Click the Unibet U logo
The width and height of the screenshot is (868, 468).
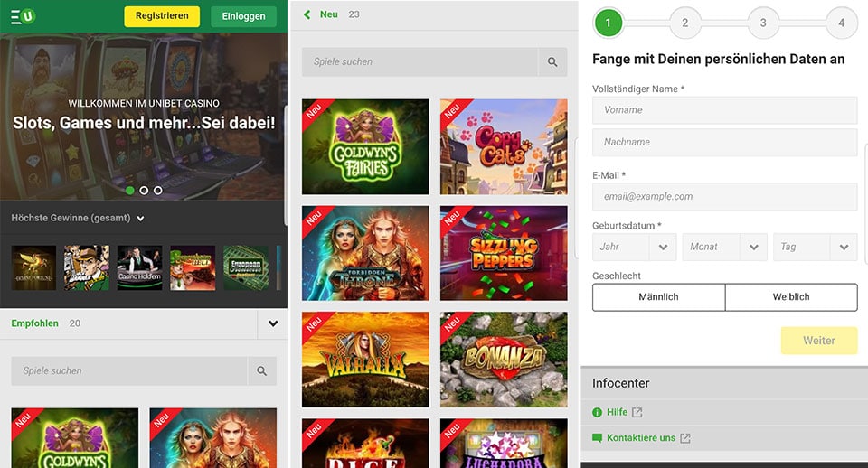pos(28,16)
